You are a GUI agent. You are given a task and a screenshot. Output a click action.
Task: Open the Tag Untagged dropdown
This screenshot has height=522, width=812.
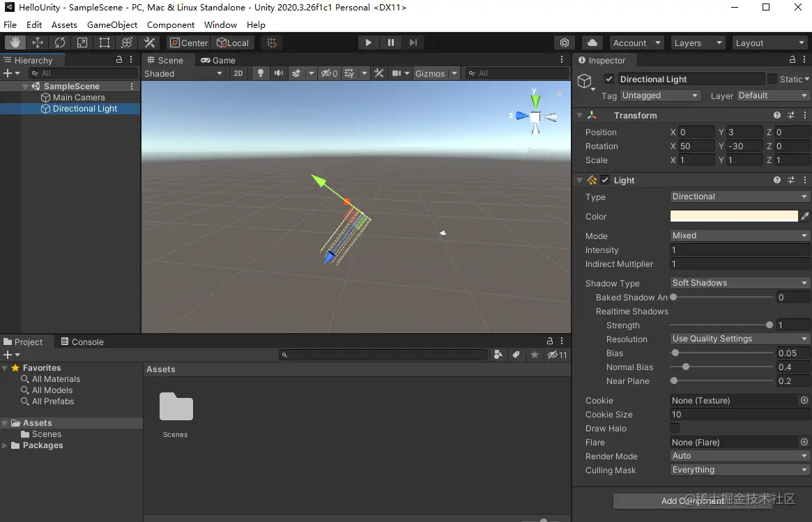point(660,95)
